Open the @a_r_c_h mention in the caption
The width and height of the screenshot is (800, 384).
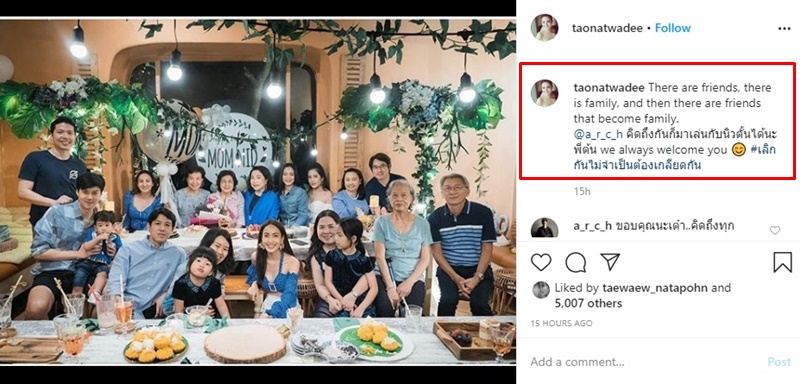(x=593, y=135)
